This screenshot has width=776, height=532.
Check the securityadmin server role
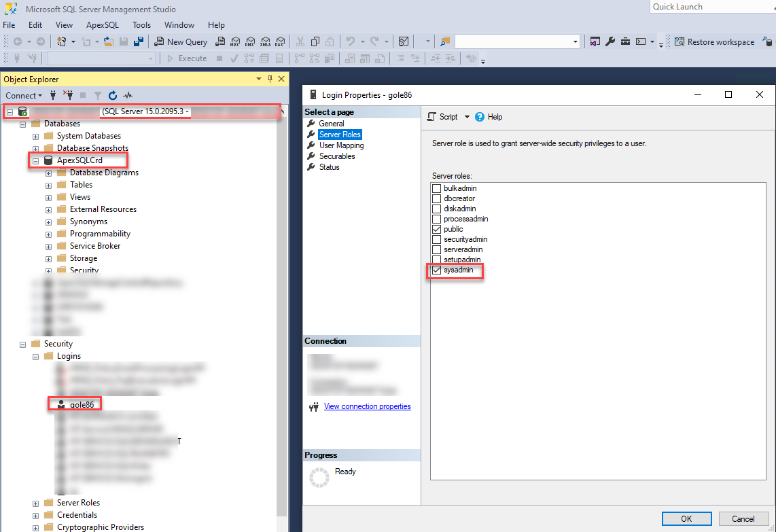[436, 240]
